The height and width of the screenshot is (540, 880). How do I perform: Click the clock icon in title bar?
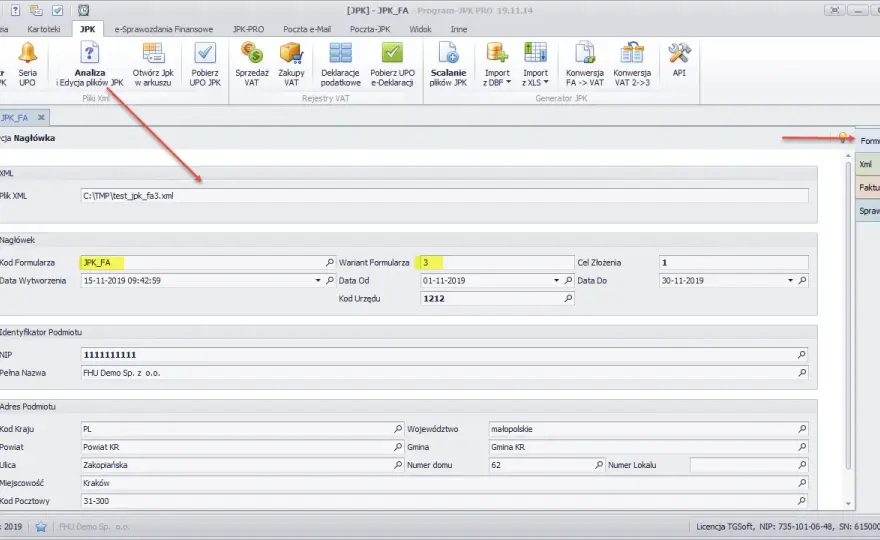pyautogui.click(x=83, y=10)
